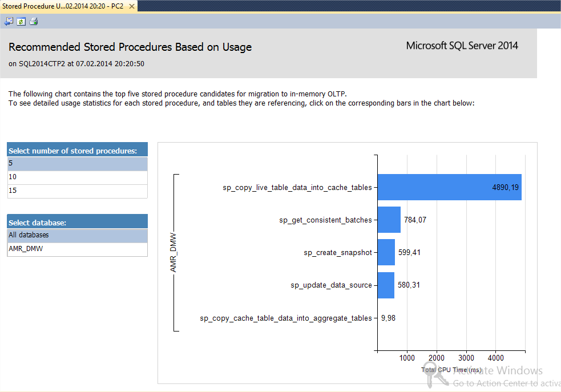The width and height of the screenshot is (561, 392).
Task: Click the navigate back report icon
Action: [x=9, y=22]
